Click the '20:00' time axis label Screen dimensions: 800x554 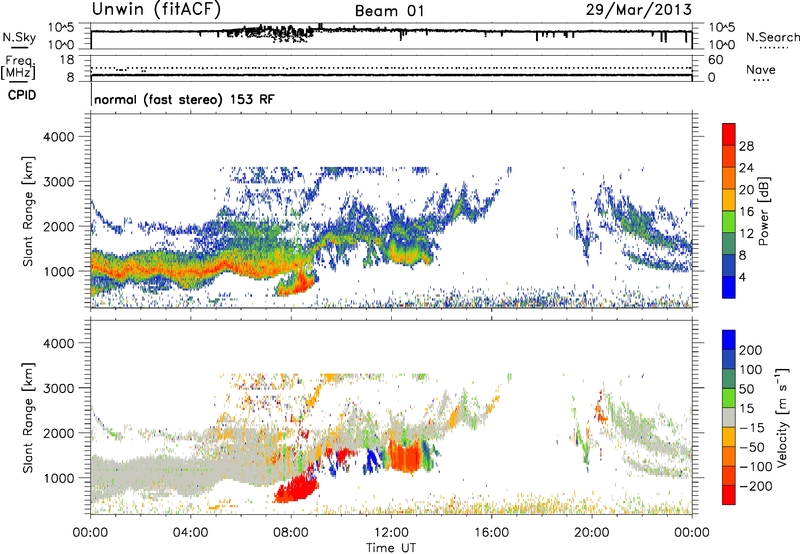591,533
